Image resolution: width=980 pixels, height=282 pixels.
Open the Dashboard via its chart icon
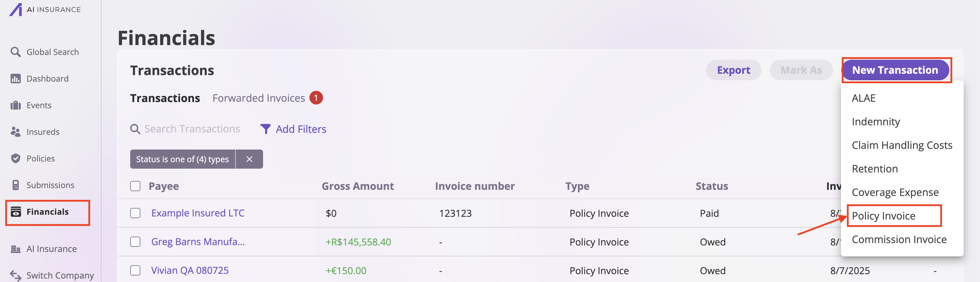click(x=16, y=78)
